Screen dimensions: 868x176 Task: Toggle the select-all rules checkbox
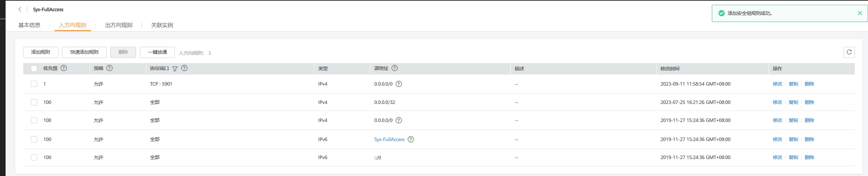tap(34, 69)
